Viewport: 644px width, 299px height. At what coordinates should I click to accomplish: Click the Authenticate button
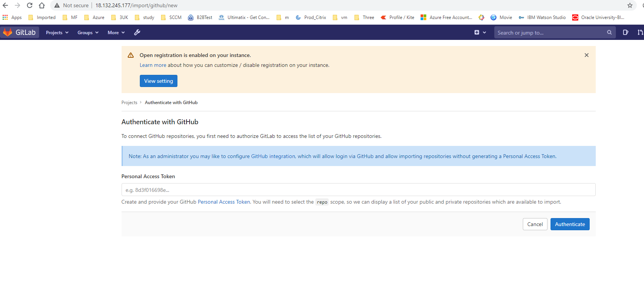coord(570,224)
